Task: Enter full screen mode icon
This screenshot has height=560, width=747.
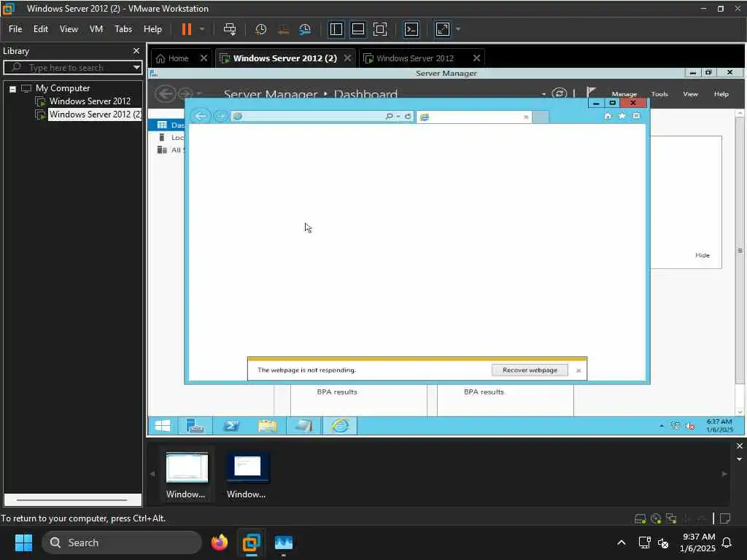Action: click(379, 29)
